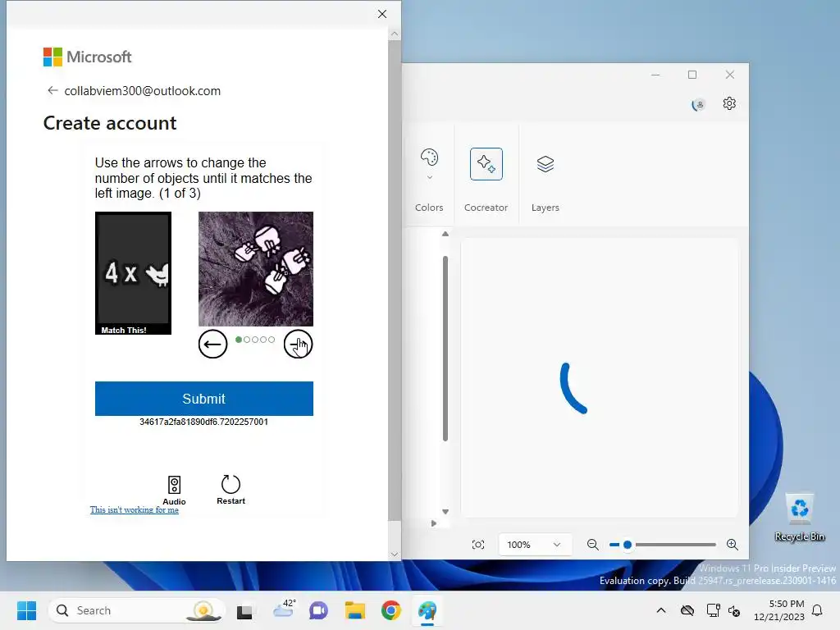Click the right arrow of Paint's horizontal scrollbar
Screen dimensions: 840x630
pos(433,523)
